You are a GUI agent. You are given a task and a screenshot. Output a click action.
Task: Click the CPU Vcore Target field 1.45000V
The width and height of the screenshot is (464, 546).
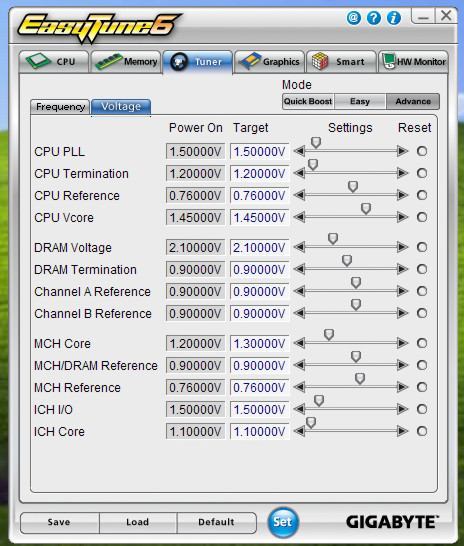(x=260, y=218)
